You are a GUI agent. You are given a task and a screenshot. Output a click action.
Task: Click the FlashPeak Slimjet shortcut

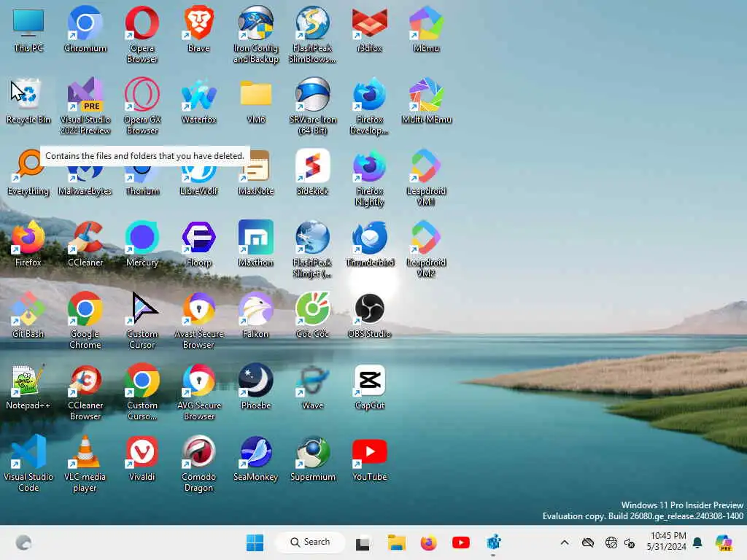click(x=312, y=249)
